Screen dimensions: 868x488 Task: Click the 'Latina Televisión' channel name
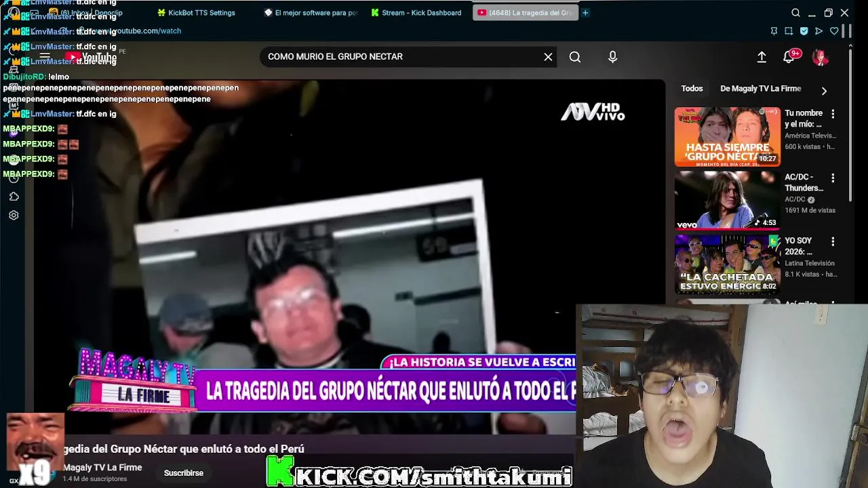809,263
